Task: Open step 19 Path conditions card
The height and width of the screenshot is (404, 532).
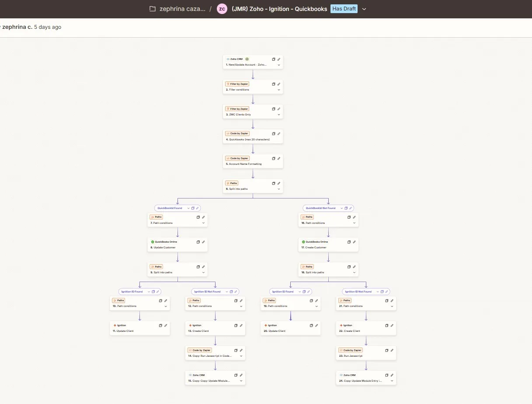Action: pyautogui.click(x=290, y=303)
